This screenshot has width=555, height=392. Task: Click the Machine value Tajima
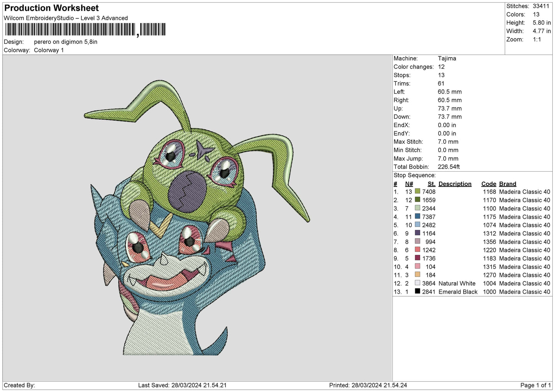pyautogui.click(x=447, y=58)
